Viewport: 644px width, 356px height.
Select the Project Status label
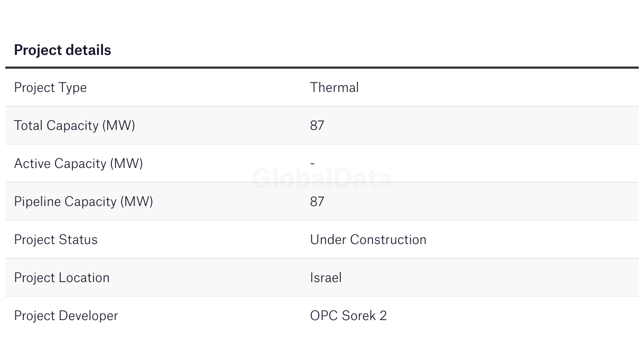tap(55, 240)
